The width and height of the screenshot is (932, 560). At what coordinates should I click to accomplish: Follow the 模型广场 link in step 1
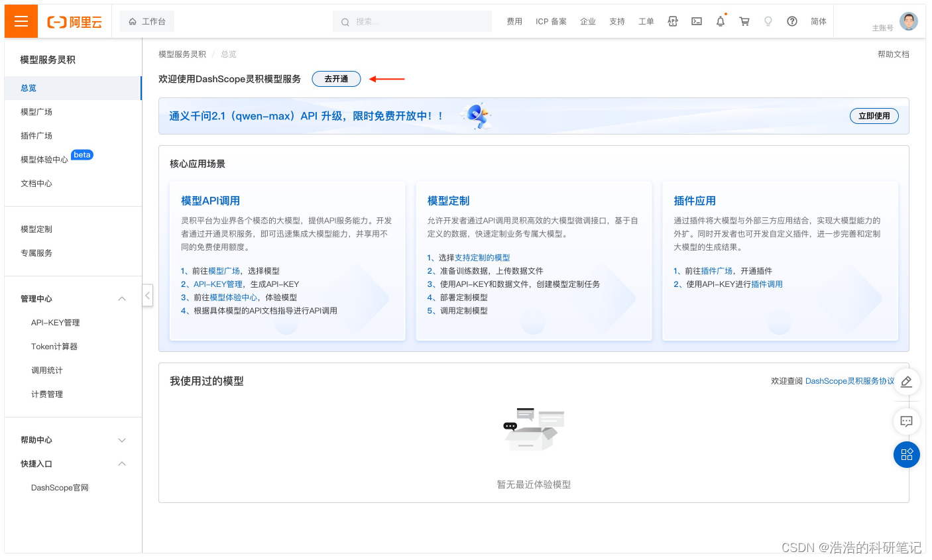click(x=224, y=271)
